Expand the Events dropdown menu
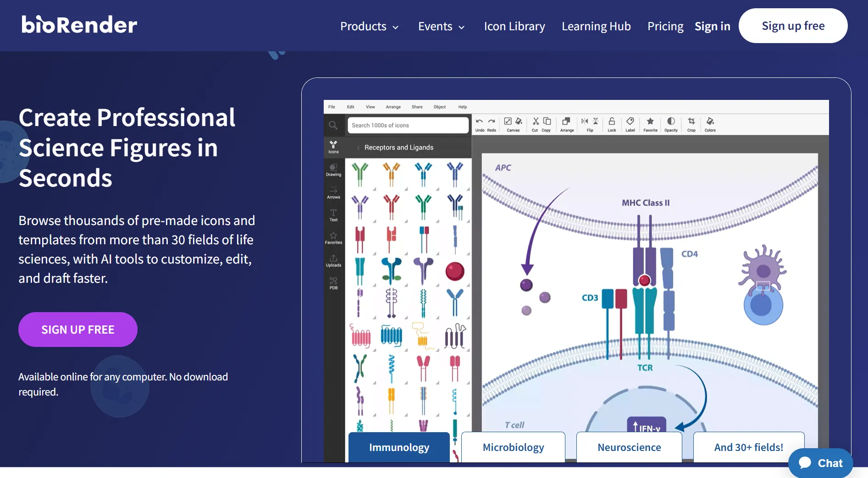Image resolution: width=868 pixels, height=478 pixels. coord(441,27)
